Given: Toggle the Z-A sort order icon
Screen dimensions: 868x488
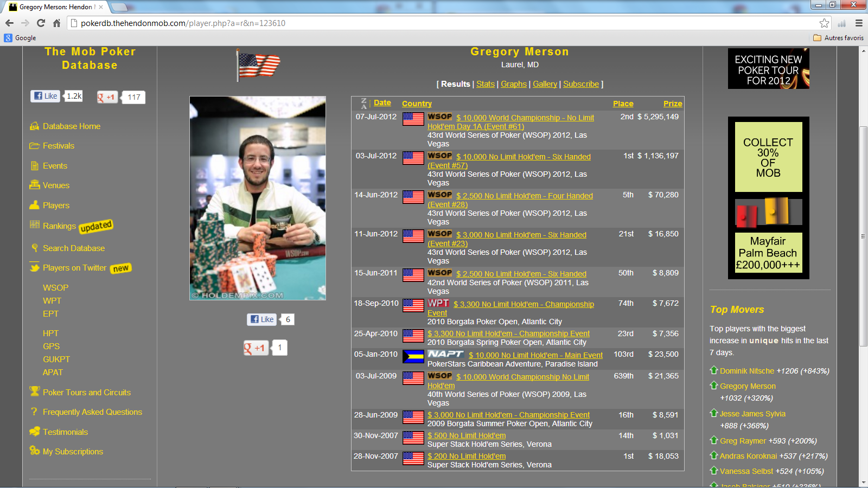Looking at the screenshot, I should (x=364, y=104).
